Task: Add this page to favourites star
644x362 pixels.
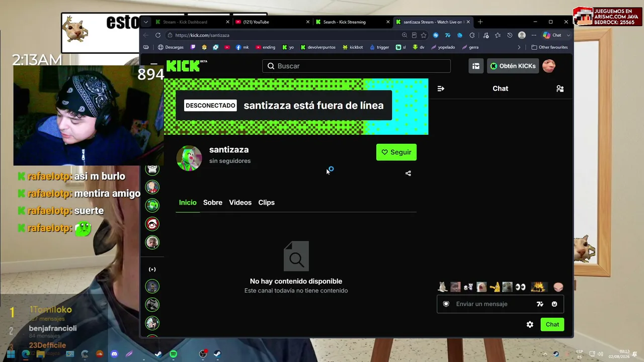Action: pos(424,35)
